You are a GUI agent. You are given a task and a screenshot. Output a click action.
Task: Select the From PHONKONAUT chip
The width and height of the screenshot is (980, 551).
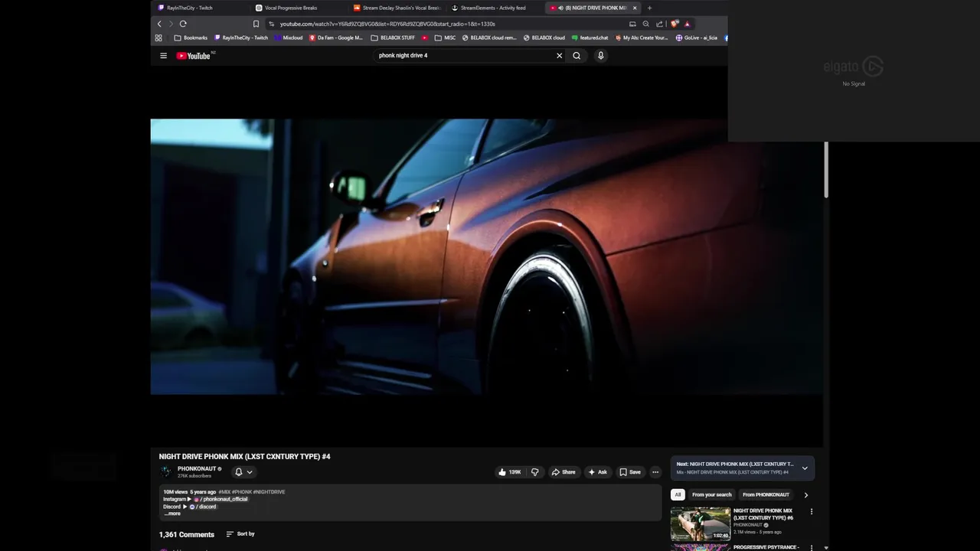[x=766, y=494]
